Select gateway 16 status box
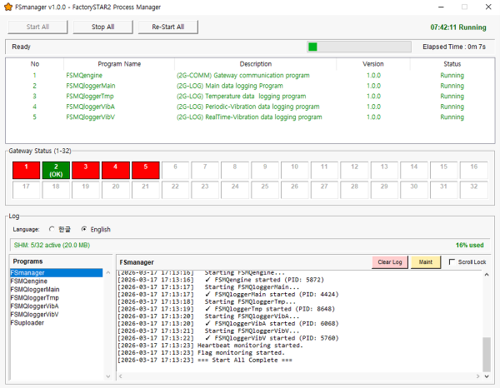The height and width of the screenshot is (388, 500). point(474,170)
